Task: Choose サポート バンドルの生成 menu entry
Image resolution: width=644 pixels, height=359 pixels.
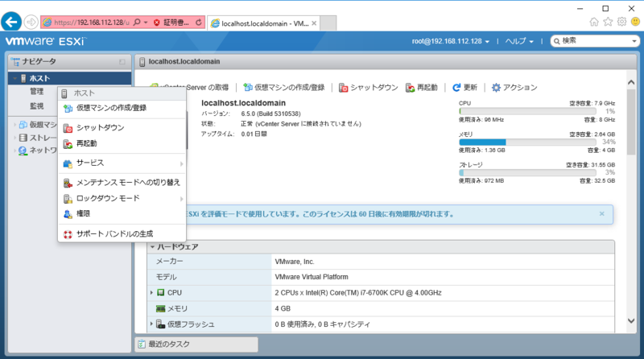Action: click(122, 233)
